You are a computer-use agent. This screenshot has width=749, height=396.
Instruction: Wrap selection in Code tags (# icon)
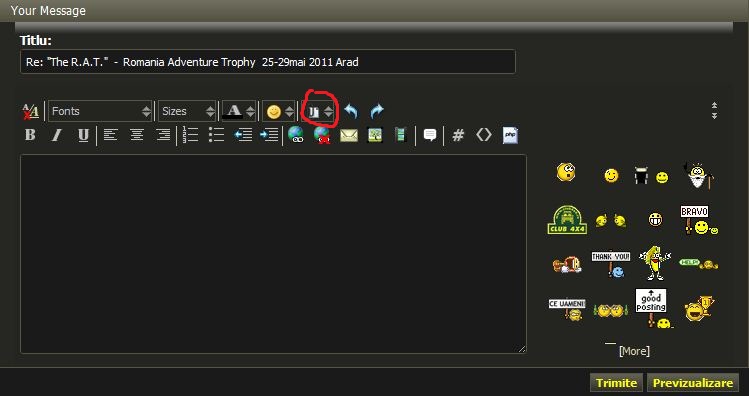point(458,136)
